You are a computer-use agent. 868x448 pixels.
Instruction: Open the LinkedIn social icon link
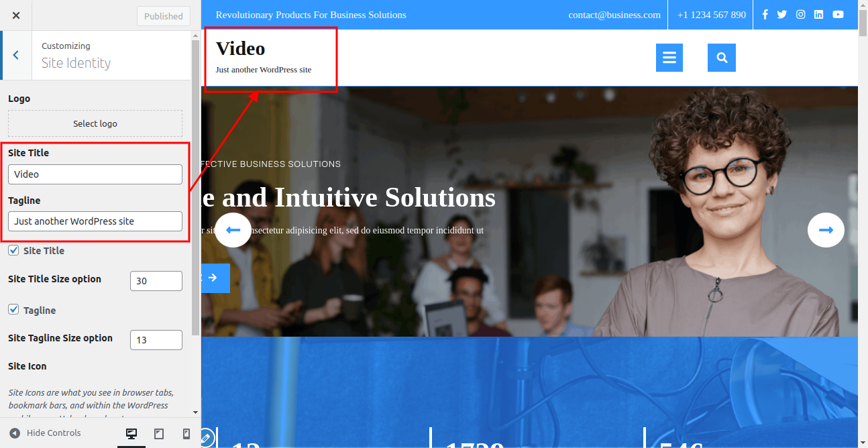coord(818,15)
